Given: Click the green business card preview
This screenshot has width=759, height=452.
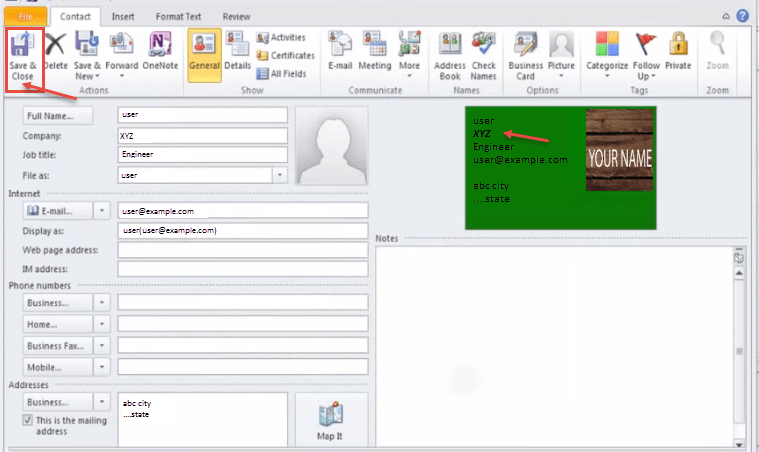Looking at the screenshot, I should click(x=561, y=168).
